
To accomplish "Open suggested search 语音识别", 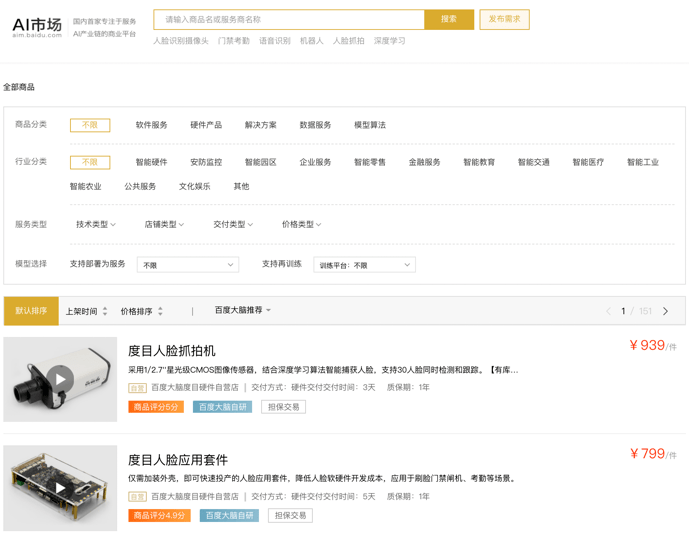I will [x=275, y=41].
